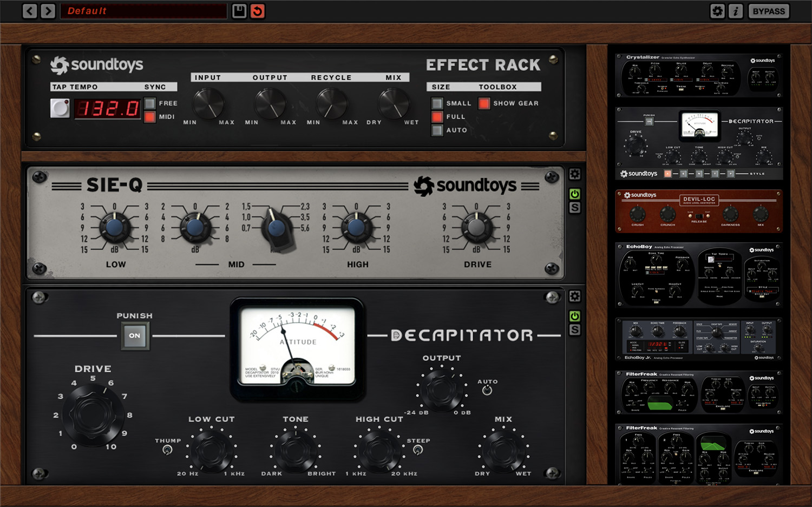Click the Decapitator DRIVE knob

(93, 414)
